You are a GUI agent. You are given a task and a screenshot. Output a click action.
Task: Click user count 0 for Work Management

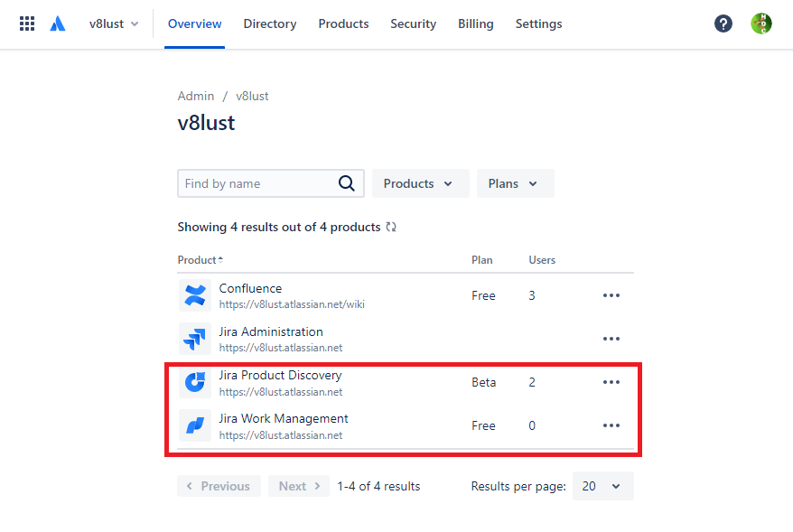coord(532,425)
